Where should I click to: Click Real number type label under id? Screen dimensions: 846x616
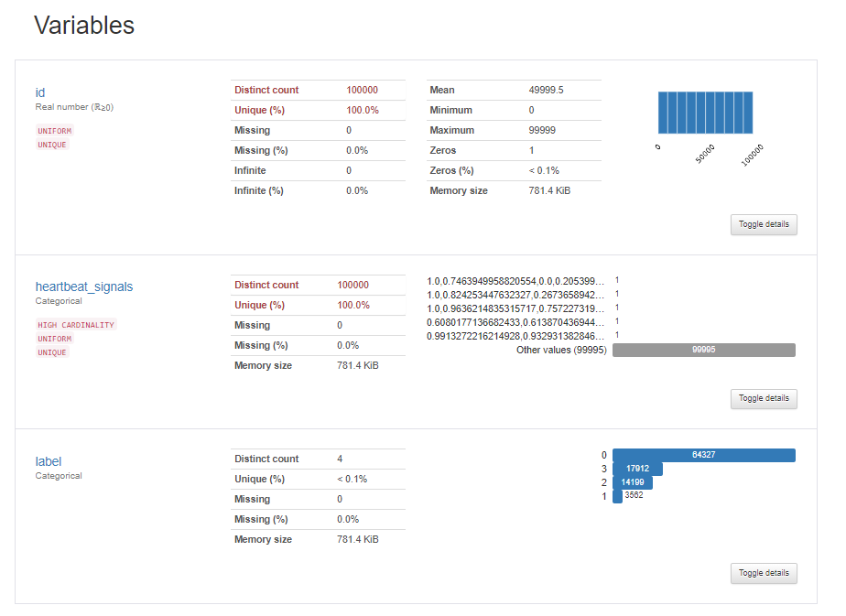click(74, 107)
